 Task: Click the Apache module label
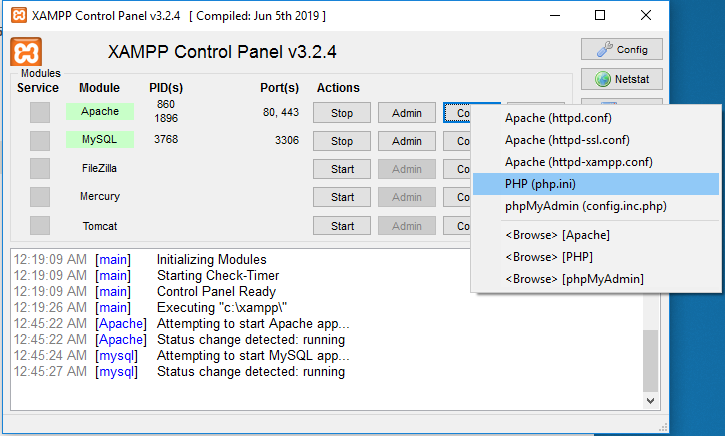click(x=100, y=111)
